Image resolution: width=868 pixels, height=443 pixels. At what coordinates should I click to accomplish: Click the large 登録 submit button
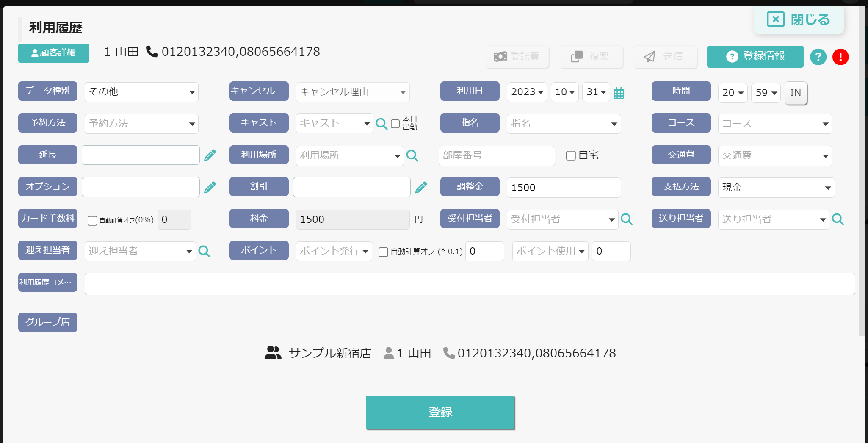click(440, 413)
